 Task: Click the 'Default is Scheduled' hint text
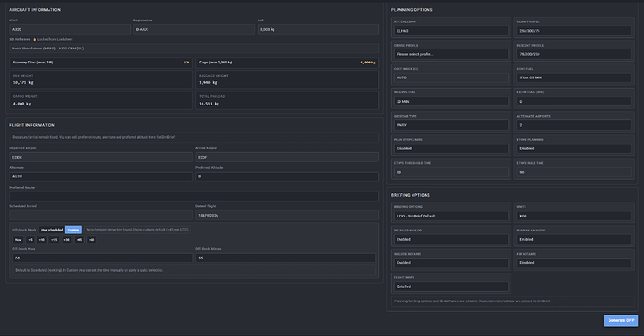194,270
